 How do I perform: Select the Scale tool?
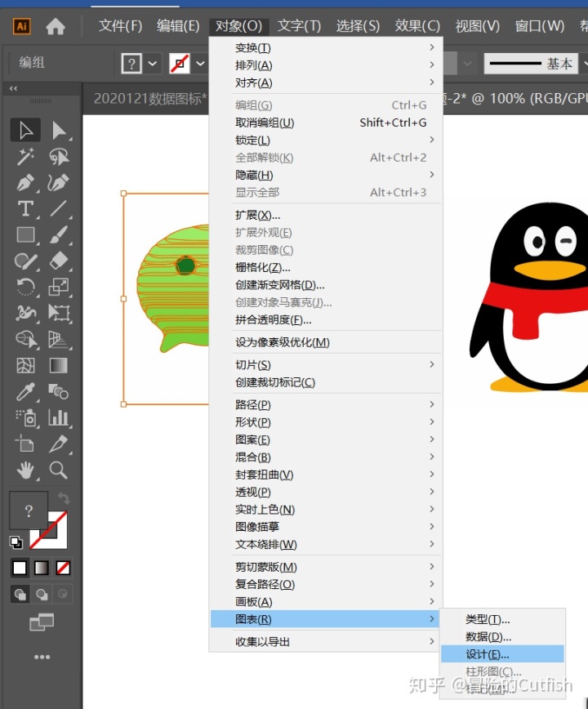[59, 287]
